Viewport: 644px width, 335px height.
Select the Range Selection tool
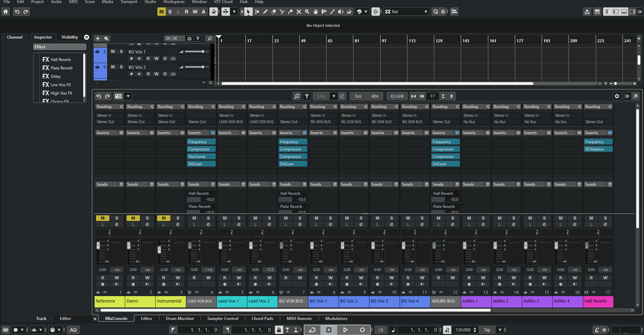pyautogui.click(x=257, y=12)
